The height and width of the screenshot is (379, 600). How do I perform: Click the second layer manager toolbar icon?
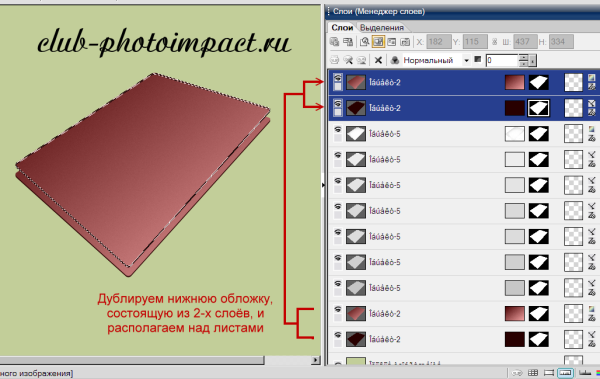pyautogui.click(x=348, y=41)
